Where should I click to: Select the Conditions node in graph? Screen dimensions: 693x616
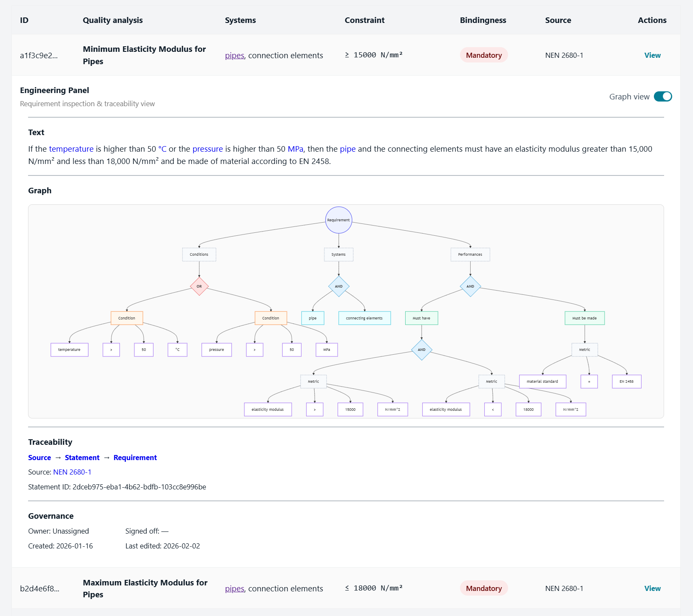pos(199,254)
